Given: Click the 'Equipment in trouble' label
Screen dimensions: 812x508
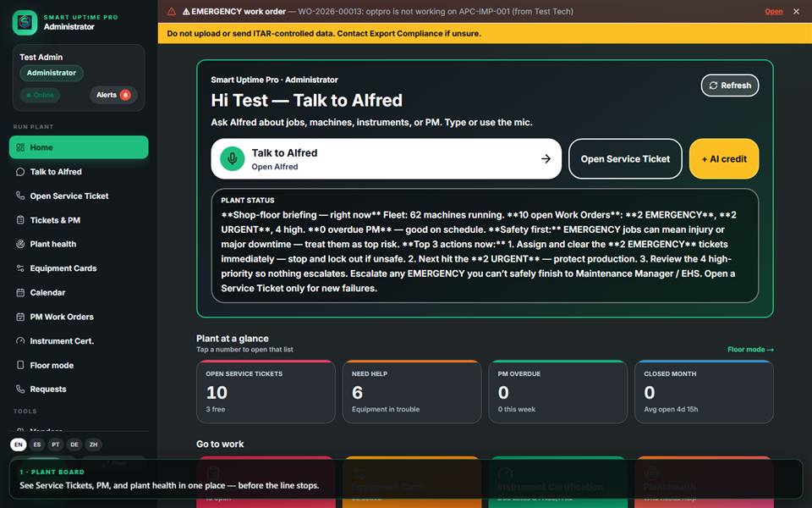Looking at the screenshot, I should tap(386, 409).
